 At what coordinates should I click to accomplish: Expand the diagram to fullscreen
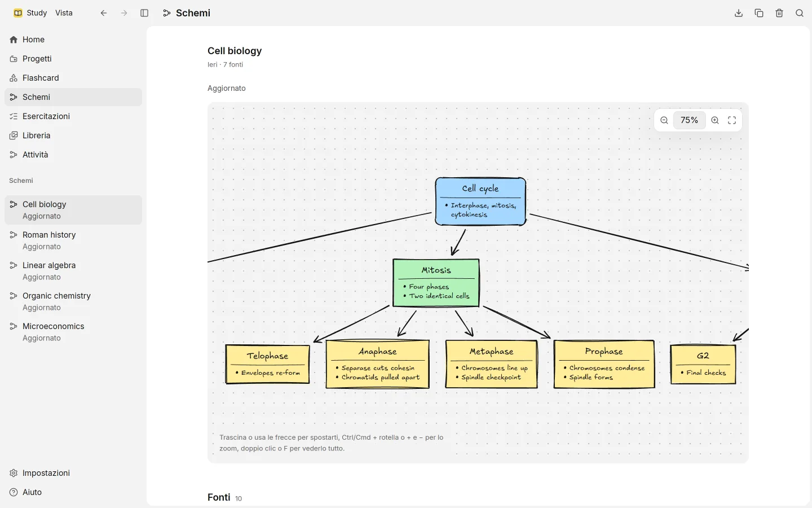point(732,120)
